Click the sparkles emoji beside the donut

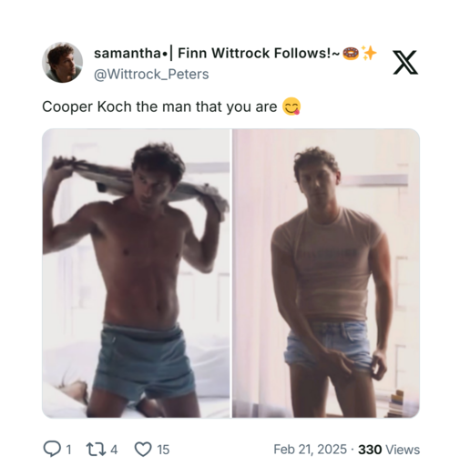[x=369, y=54]
